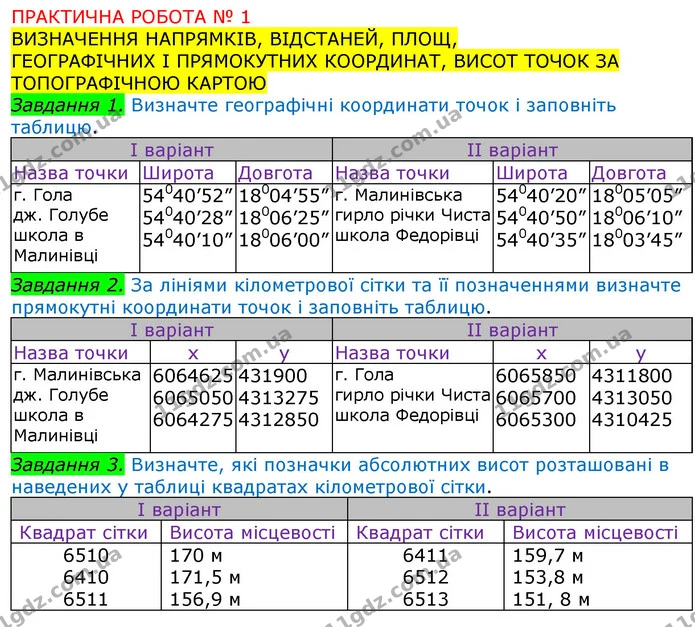Screen dimensions: 695x627
Task: Click the x value 6064625
Action: tap(193, 376)
